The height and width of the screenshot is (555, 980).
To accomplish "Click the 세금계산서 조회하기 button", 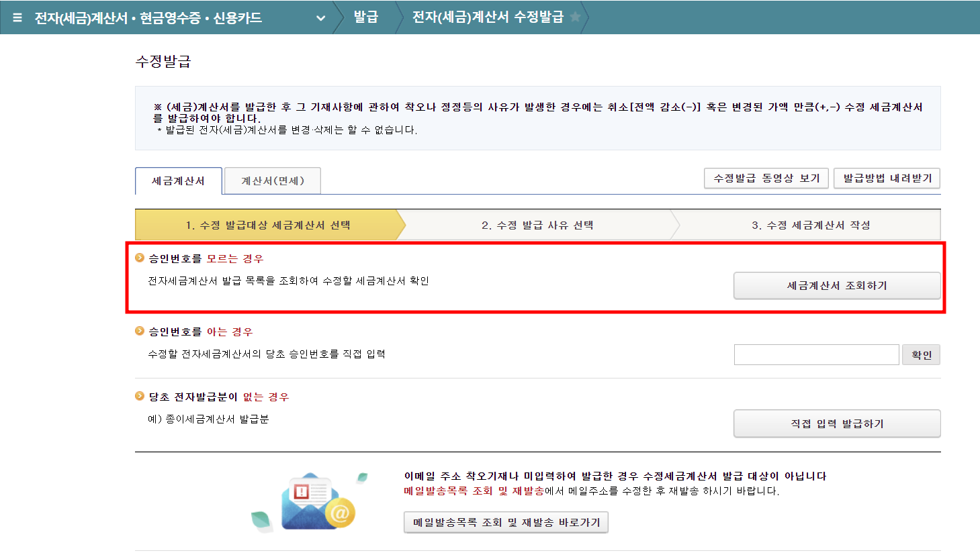I will click(x=836, y=285).
